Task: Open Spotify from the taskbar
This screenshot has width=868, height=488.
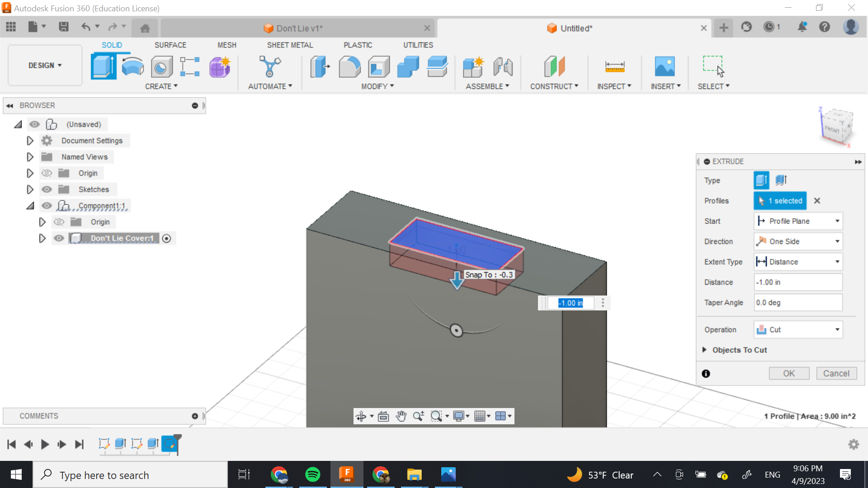Action: (x=312, y=475)
